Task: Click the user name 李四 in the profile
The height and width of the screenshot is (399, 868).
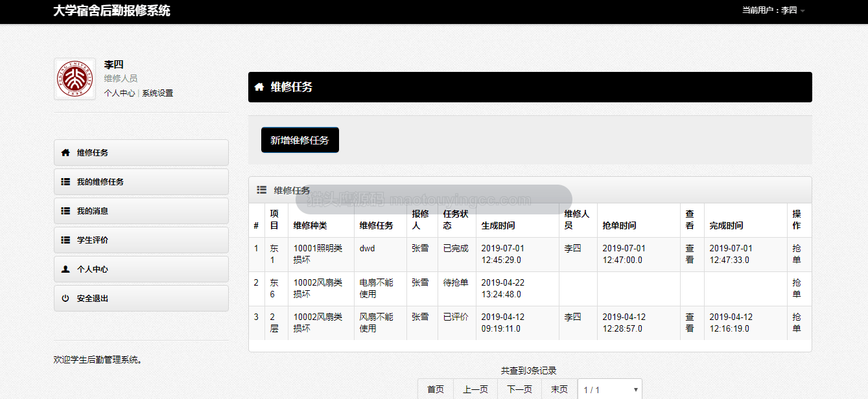Action: (113, 64)
